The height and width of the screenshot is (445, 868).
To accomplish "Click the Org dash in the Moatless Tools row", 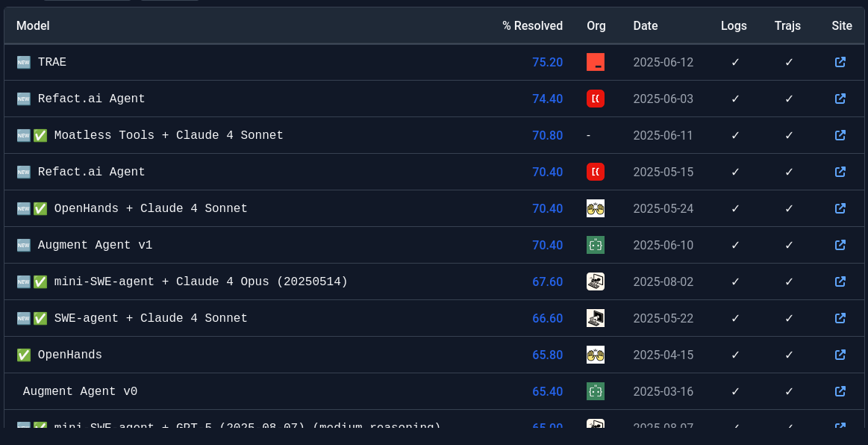I will 588,135.
